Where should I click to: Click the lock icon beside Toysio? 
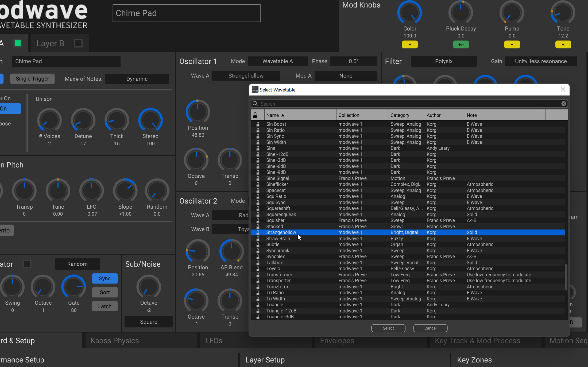(258, 269)
